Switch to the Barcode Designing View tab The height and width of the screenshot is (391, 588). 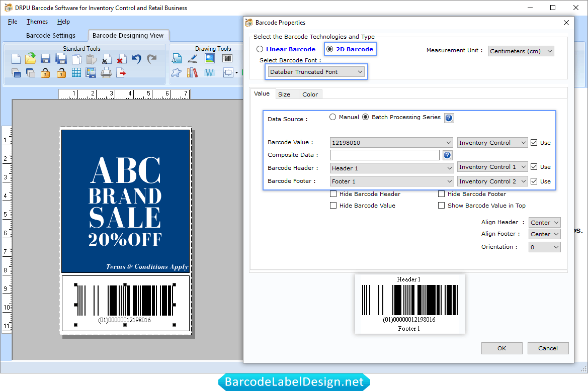click(128, 35)
